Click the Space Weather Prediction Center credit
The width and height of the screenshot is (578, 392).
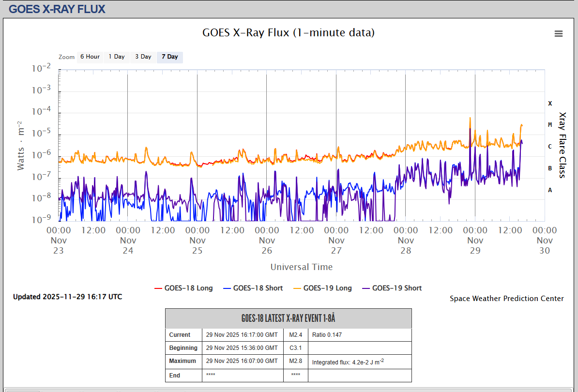click(x=506, y=299)
